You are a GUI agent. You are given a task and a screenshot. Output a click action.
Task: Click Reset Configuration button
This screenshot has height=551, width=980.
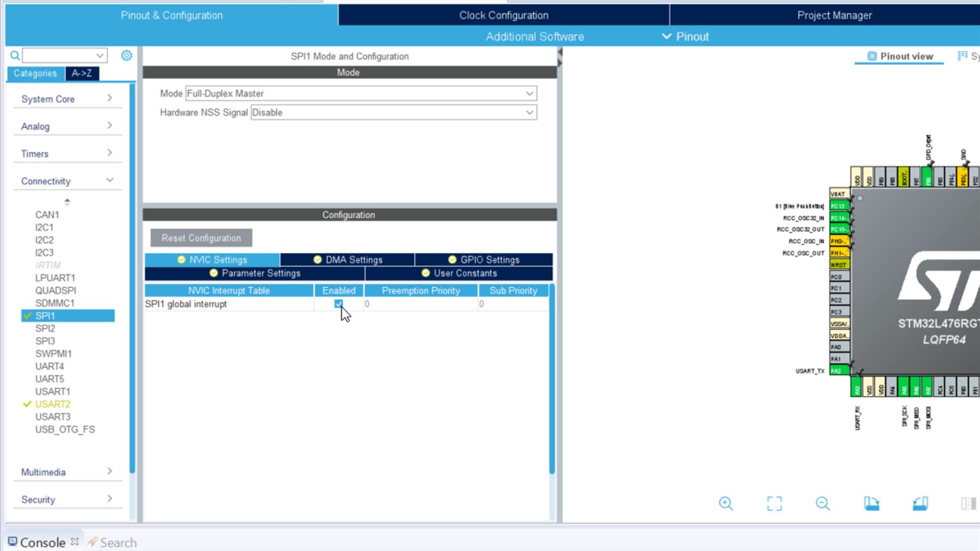pyautogui.click(x=201, y=238)
